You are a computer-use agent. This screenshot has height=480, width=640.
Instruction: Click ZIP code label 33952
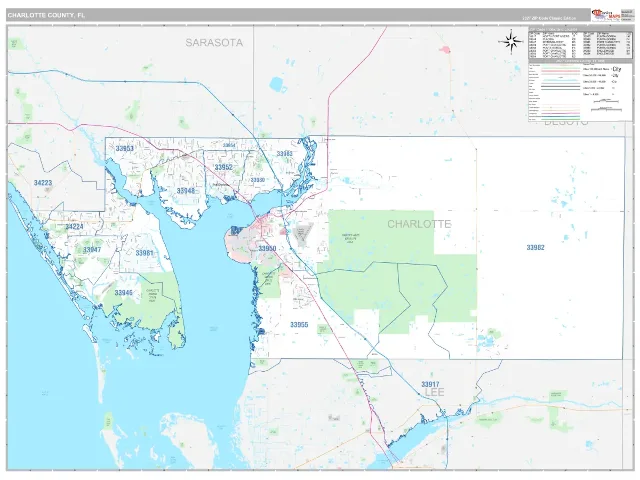tap(224, 167)
